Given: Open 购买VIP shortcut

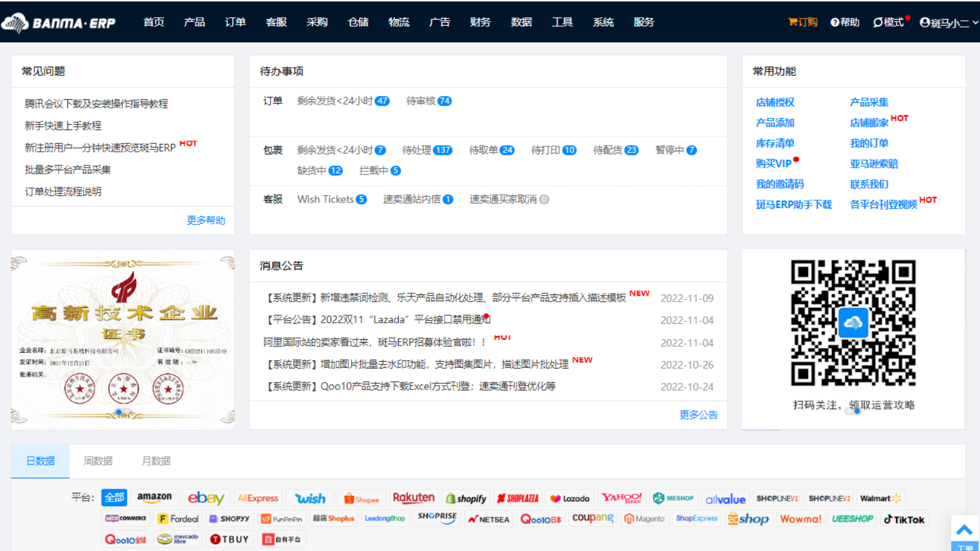Looking at the screenshot, I should (x=774, y=164).
